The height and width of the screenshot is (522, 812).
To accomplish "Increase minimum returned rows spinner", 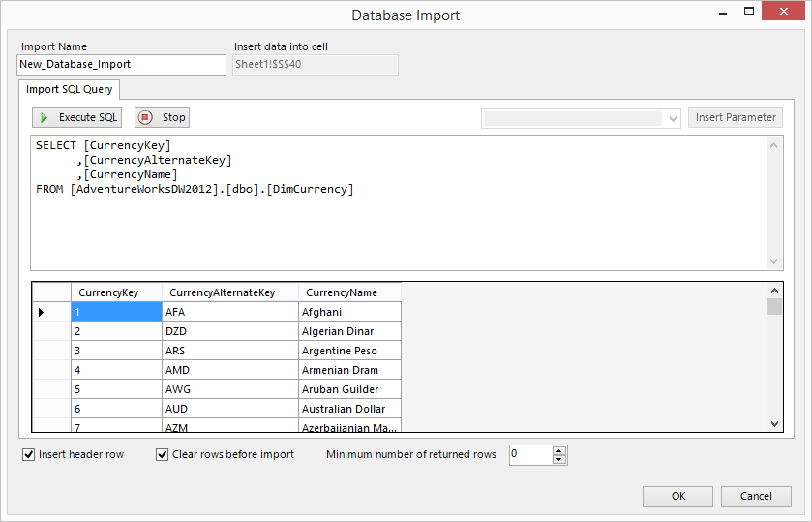I will (x=559, y=450).
